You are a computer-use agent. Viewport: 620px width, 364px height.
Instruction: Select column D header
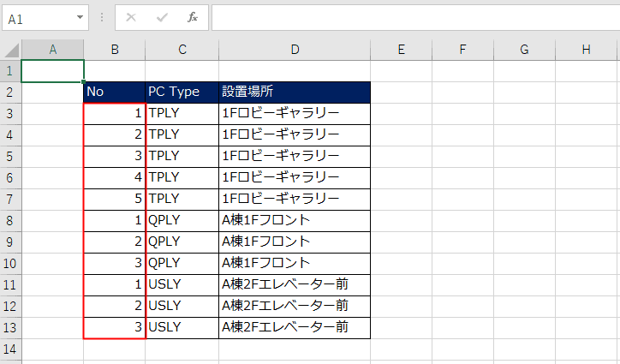click(295, 50)
